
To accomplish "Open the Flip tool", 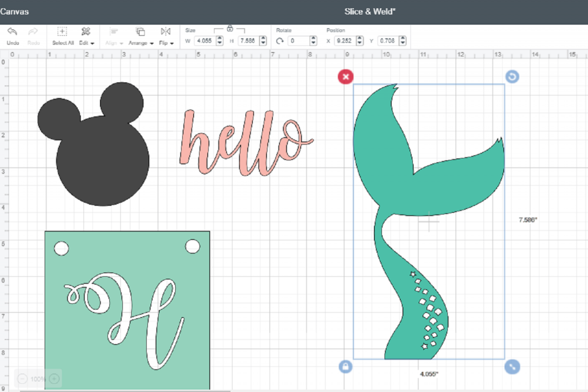I will [x=165, y=32].
